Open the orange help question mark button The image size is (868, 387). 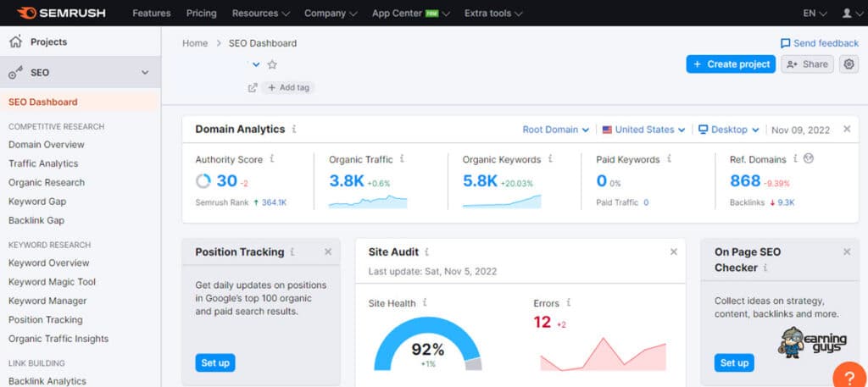click(x=851, y=376)
